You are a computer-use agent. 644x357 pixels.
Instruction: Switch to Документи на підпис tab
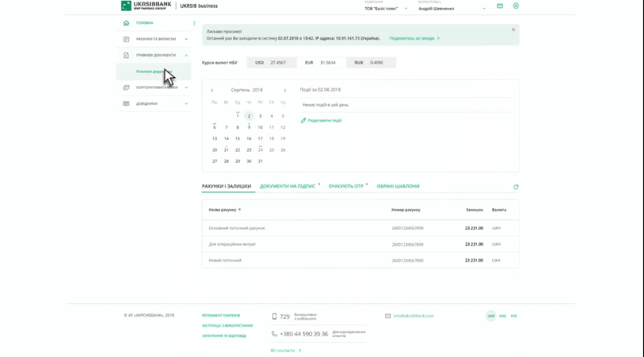click(287, 186)
